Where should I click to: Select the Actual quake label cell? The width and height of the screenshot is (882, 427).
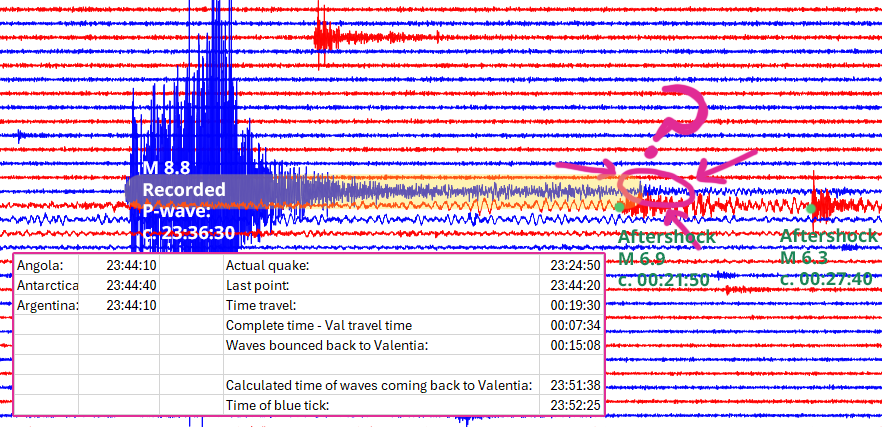point(267,266)
